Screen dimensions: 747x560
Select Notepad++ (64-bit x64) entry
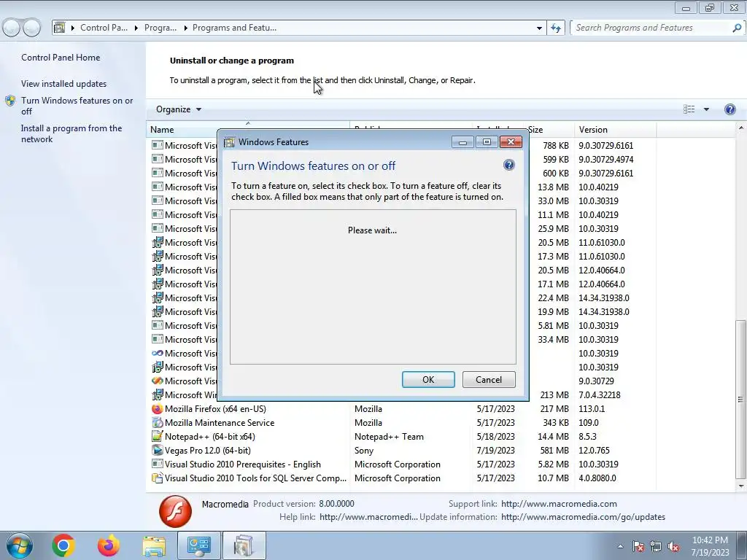tap(209, 437)
